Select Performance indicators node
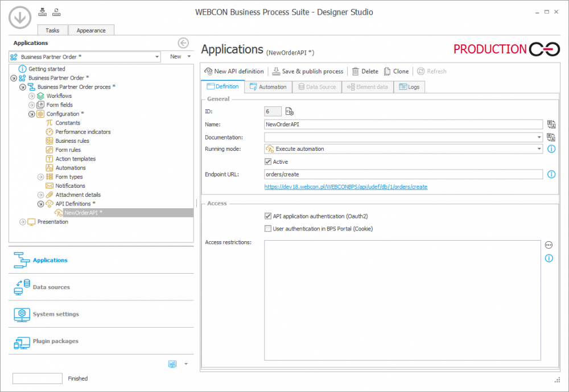This screenshot has width=569, height=392. (83, 132)
